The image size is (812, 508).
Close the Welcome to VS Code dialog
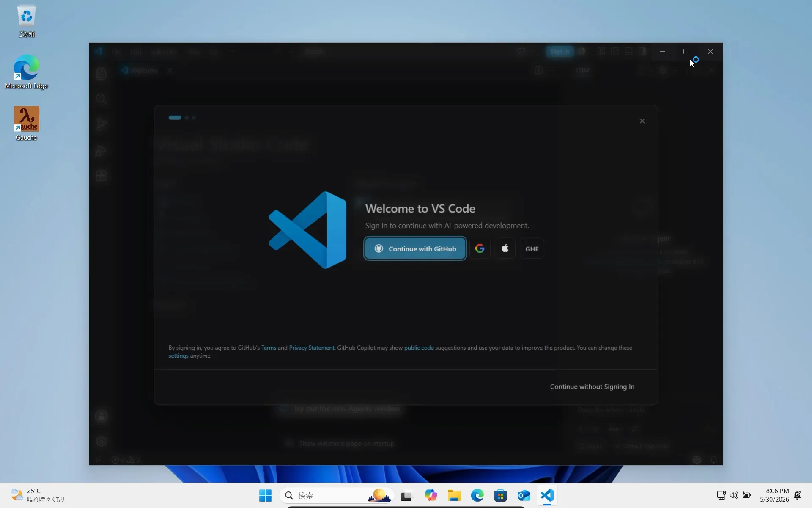pos(642,121)
